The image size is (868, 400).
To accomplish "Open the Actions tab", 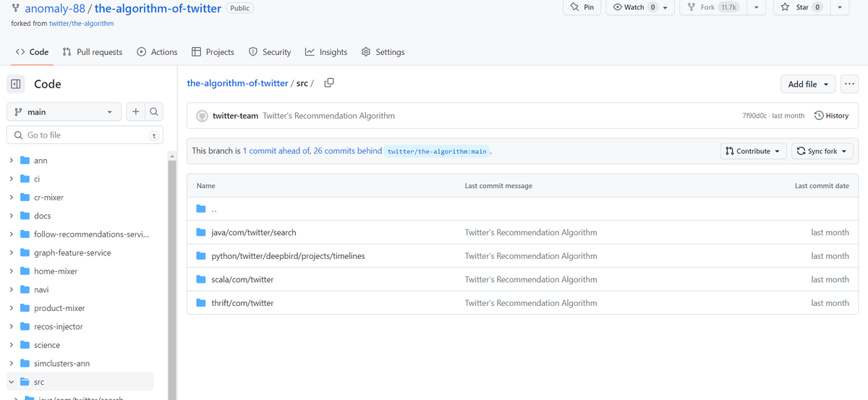I will pos(157,52).
